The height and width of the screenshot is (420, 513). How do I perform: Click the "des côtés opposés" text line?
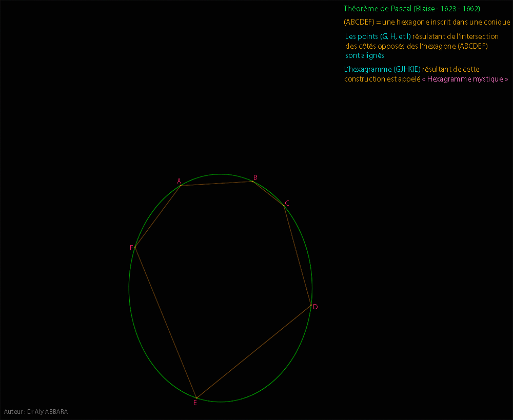tap(416, 46)
